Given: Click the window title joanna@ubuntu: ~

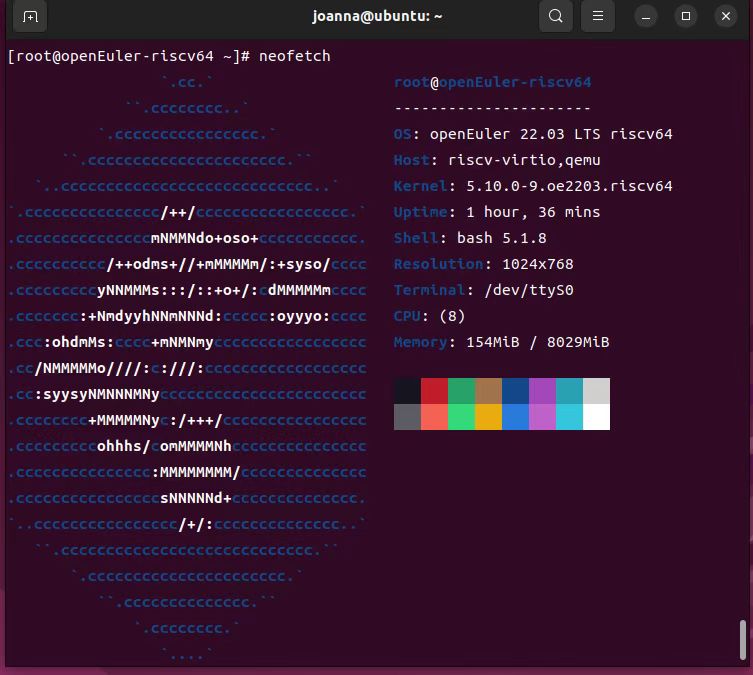Looking at the screenshot, I should pos(377,16).
